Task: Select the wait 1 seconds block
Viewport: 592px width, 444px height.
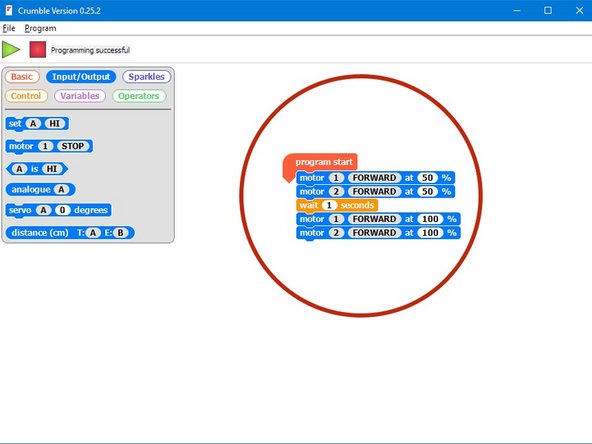Action: 337,205
